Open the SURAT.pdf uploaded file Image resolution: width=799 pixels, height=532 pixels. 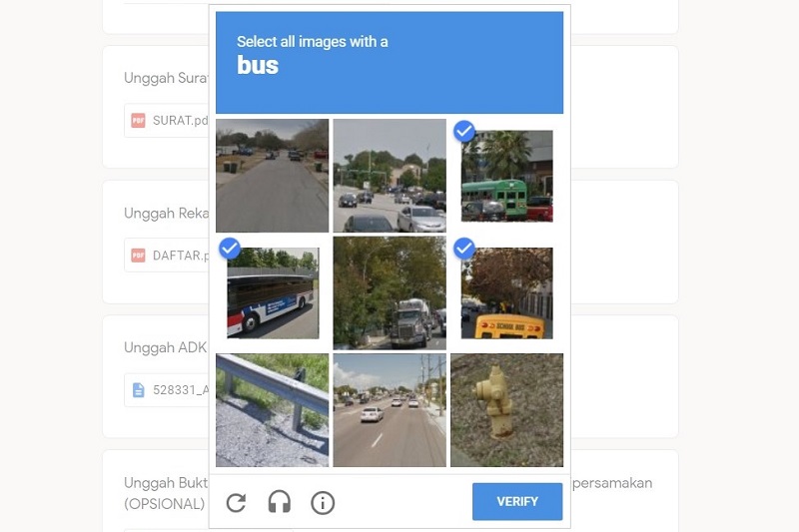click(x=167, y=121)
